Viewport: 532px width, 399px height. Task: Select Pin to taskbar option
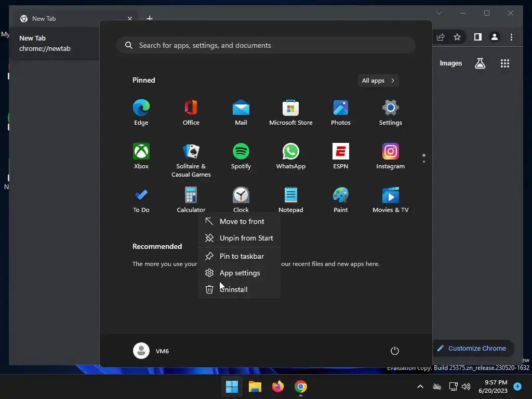(x=239, y=256)
